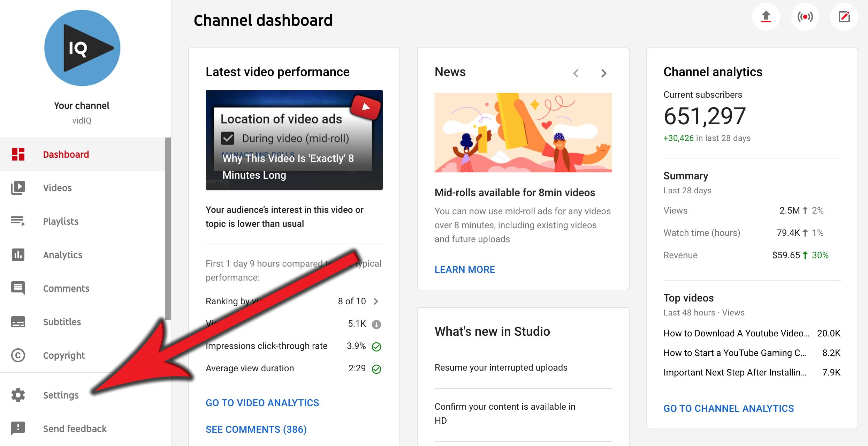Open Subtitles from the sidebar
Screen dimensions: 868x446
(x=62, y=322)
